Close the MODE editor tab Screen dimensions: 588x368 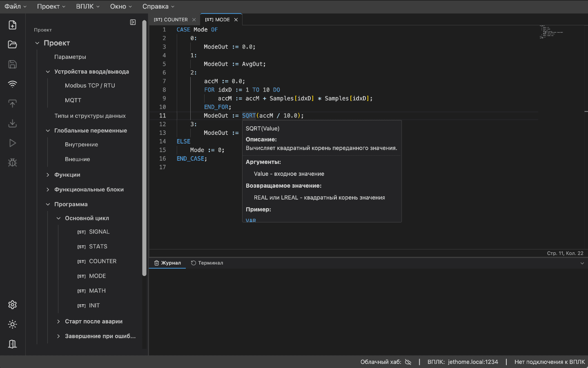point(236,20)
